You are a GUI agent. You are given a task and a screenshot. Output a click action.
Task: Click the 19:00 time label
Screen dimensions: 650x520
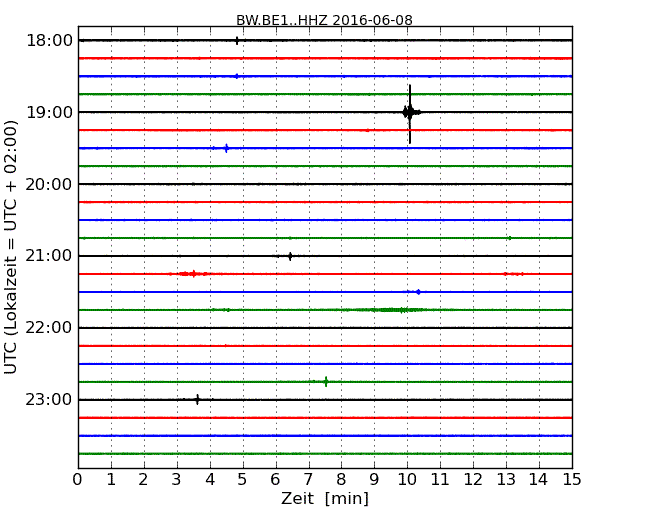coord(49,112)
